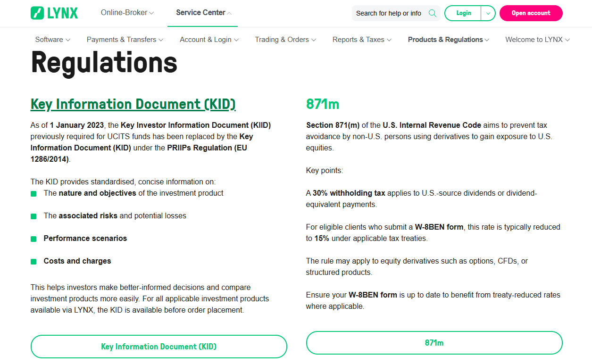Open the Products & Regulations menu
The image size is (592, 364).
(x=449, y=40)
